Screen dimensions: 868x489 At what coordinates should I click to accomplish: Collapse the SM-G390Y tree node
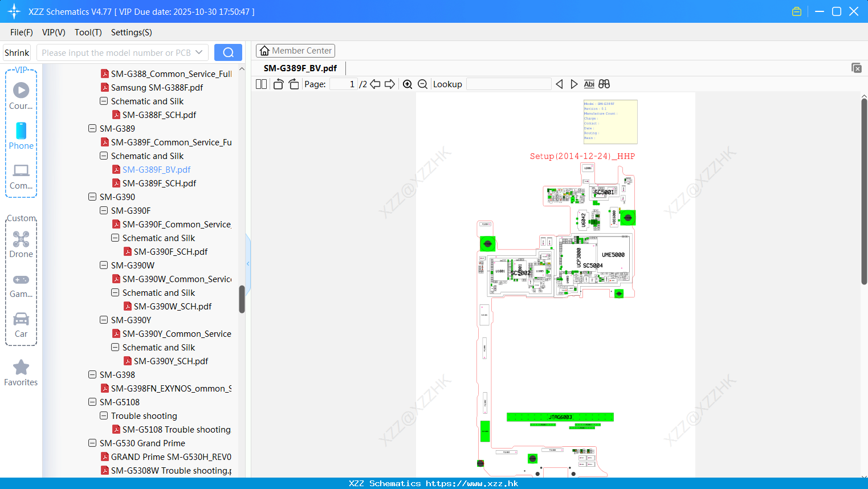point(104,320)
